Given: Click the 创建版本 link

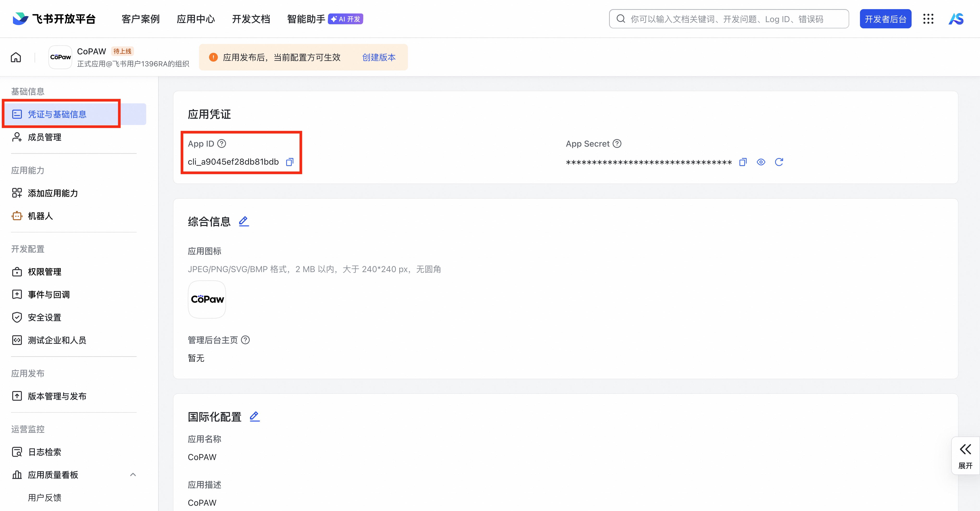Looking at the screenshot, I should click(x=379, y=57).
